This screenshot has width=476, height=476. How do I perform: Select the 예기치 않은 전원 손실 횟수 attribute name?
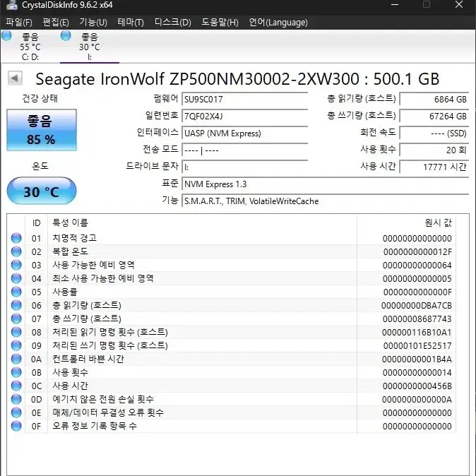103,399
